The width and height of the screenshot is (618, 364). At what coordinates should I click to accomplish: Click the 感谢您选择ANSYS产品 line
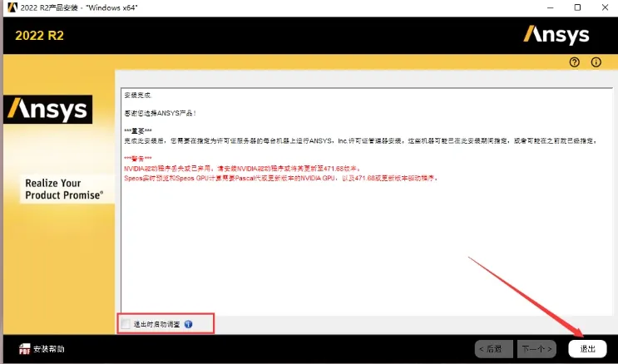click(x=160, y=113)
